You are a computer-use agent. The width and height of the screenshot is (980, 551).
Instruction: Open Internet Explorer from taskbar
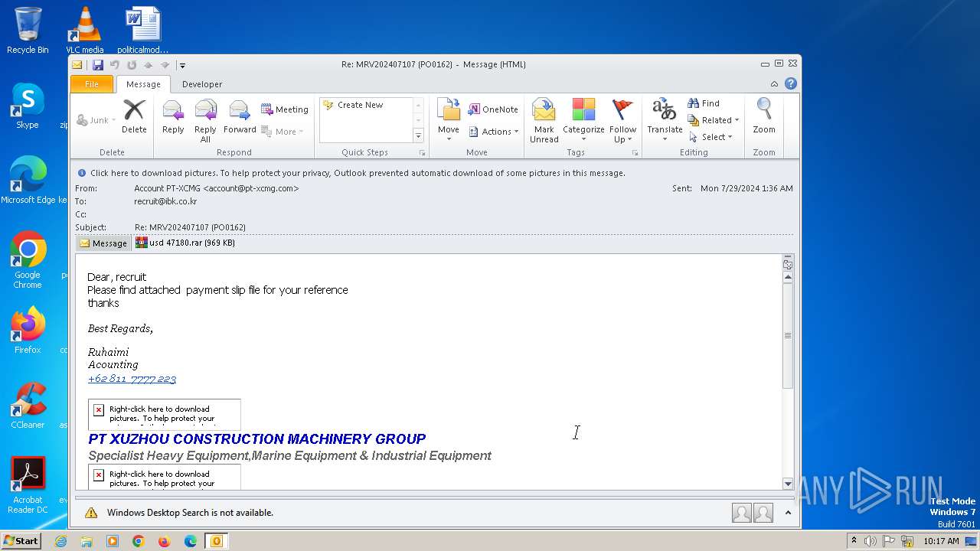pos(60,541)
